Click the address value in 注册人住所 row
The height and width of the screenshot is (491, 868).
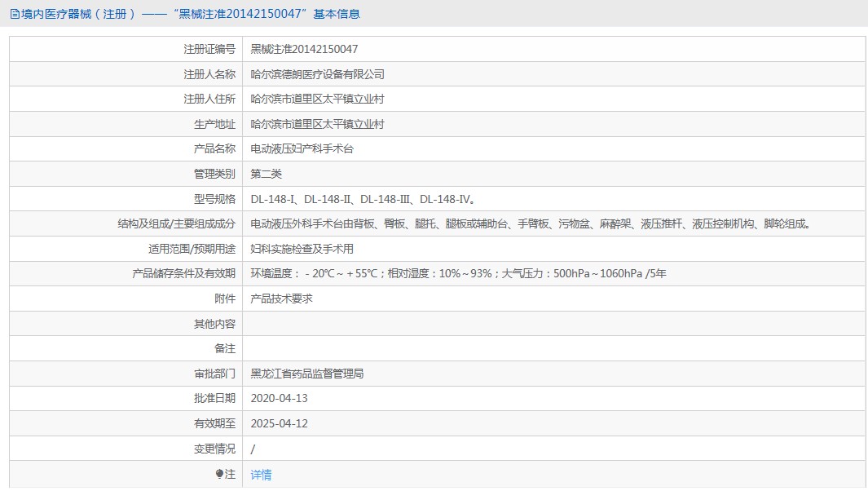tap(317, 100)
